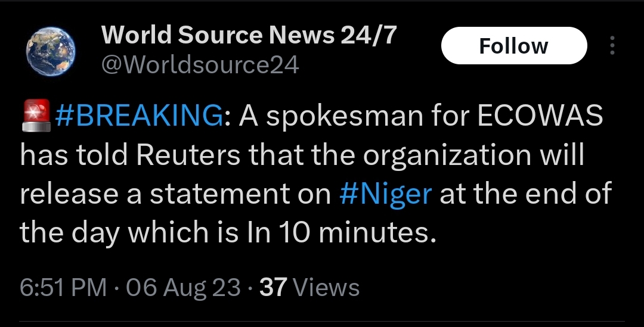Open the #Niger hashtag
644x327 pixels.
coord(385,195)
